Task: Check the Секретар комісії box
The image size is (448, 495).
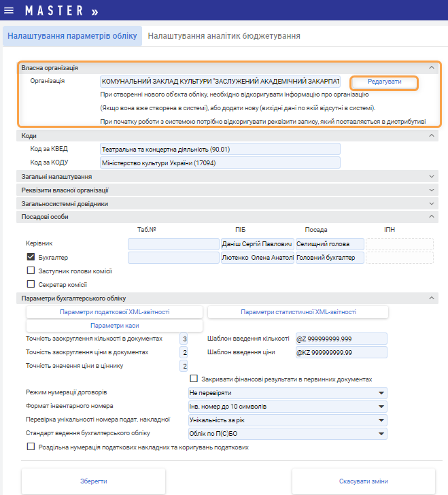Action: (x=31, y=284)
